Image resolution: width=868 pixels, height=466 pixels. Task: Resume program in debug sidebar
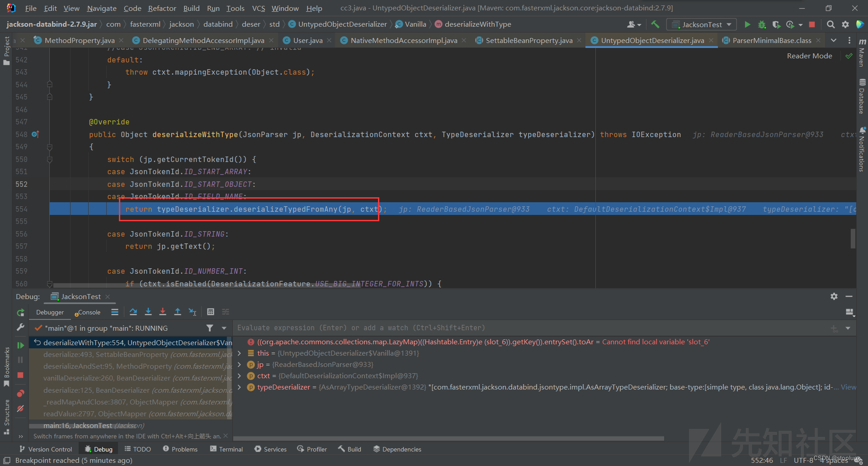[20, 345]
